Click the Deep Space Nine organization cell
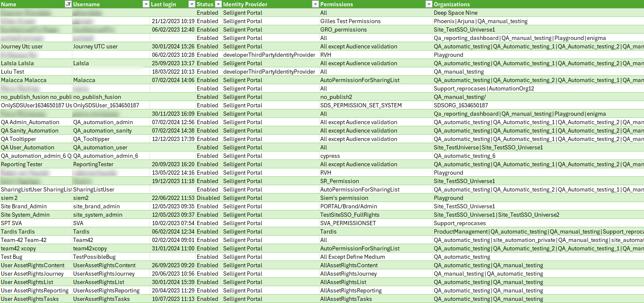The width and height of the screenshot is (644, 303). (456, 13)
